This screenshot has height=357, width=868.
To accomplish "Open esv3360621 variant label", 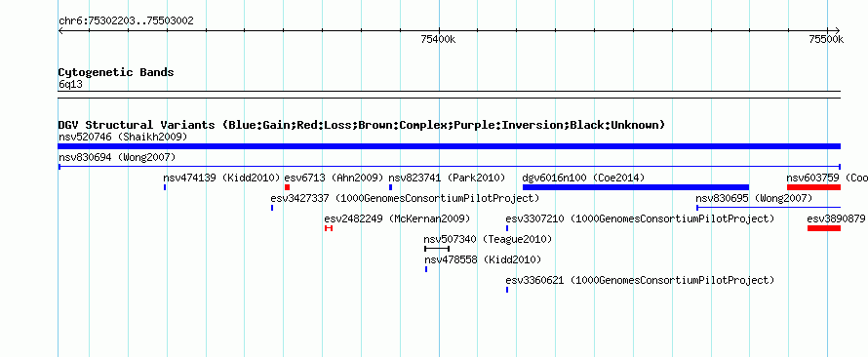I will (x=640, y=281).
